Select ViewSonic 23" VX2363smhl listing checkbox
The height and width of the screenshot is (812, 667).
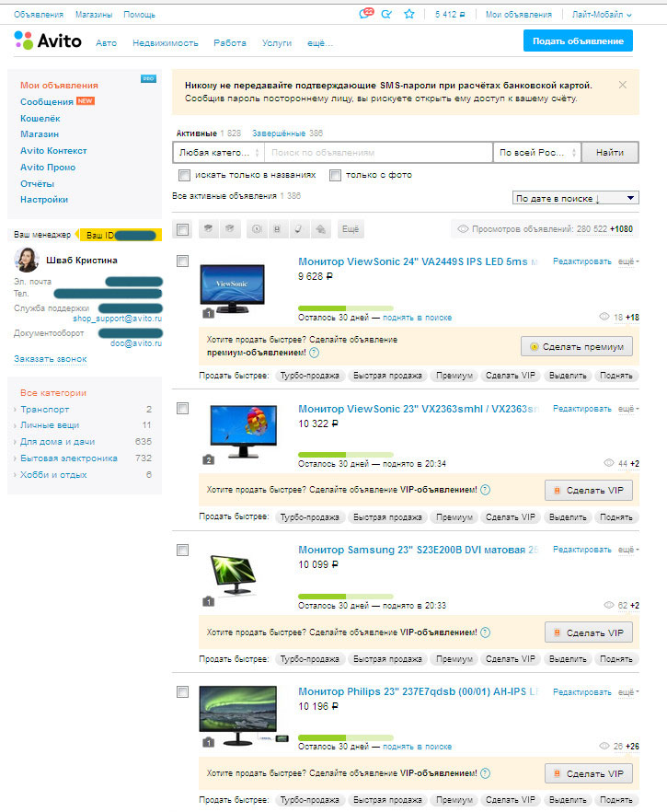(183, 409)
